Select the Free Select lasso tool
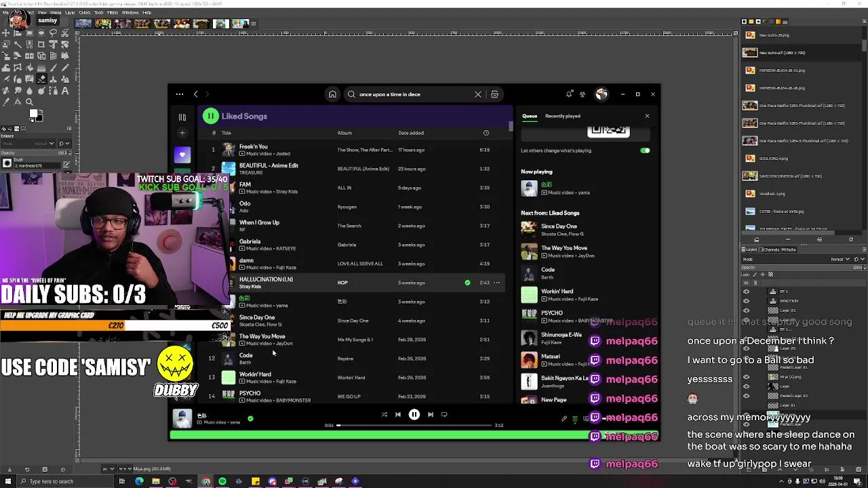 (x=53, y=33)
